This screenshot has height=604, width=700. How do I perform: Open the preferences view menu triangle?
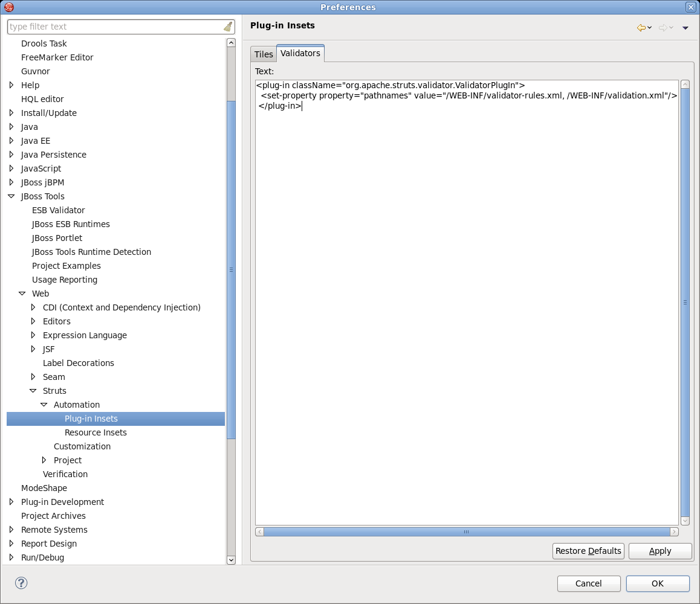click(685, 28)
